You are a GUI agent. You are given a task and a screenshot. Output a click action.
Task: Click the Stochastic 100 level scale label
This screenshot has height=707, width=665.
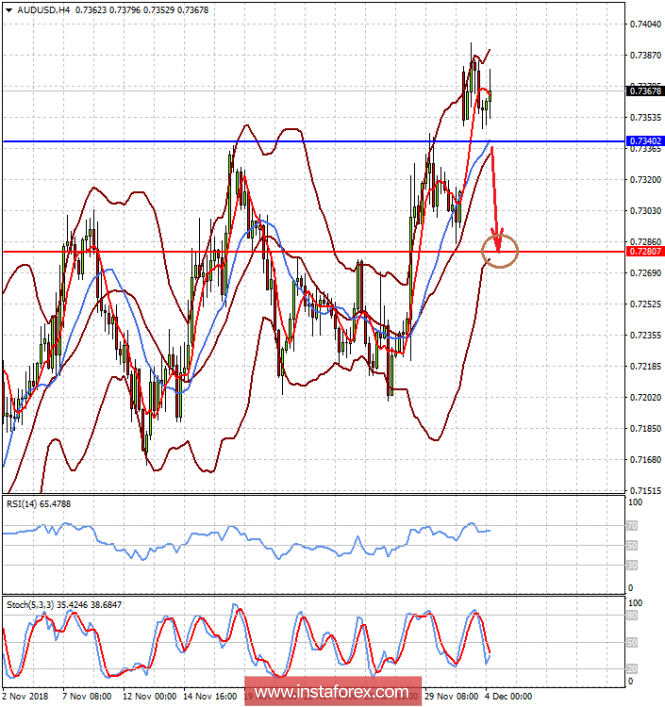634,605
